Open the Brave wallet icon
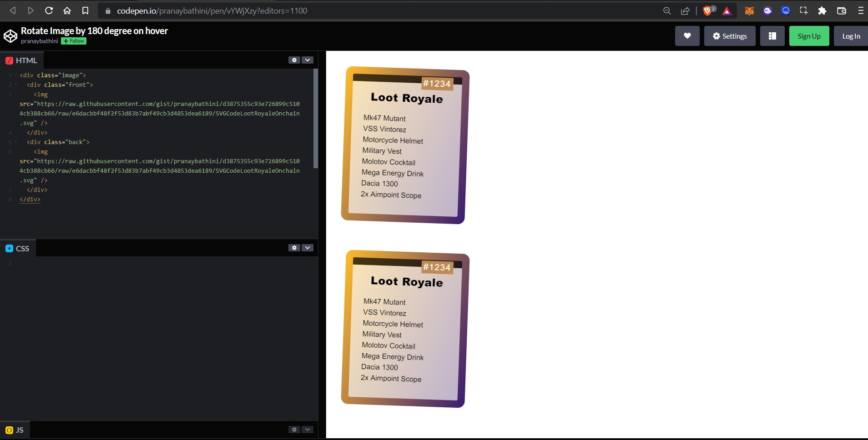This screenshot has width=868, height=440. point(842,10)
